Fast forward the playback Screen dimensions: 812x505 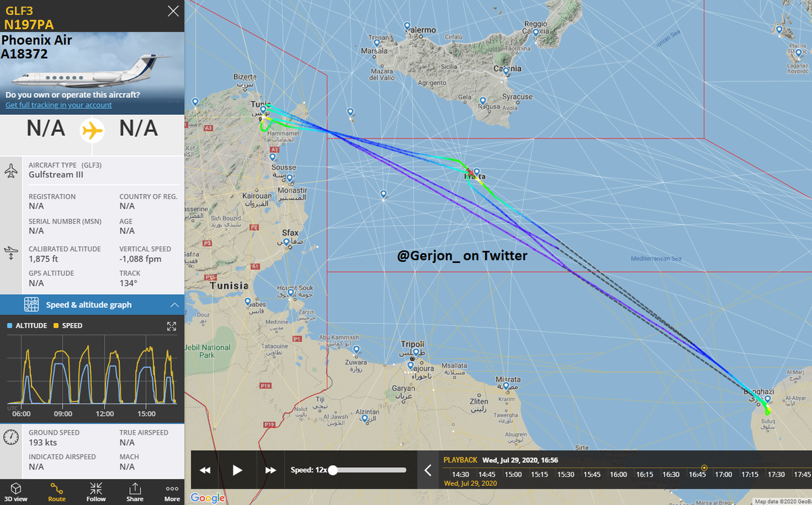tap(271, 470)
